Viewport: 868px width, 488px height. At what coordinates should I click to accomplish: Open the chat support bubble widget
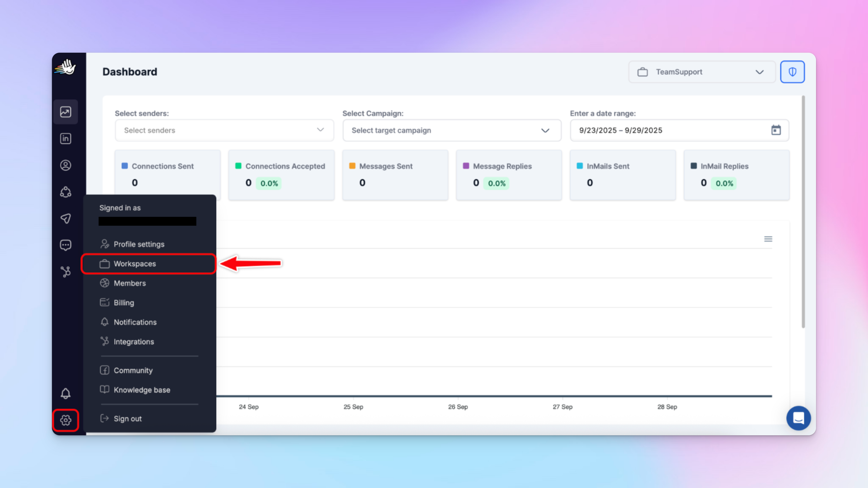click(798, 418)
